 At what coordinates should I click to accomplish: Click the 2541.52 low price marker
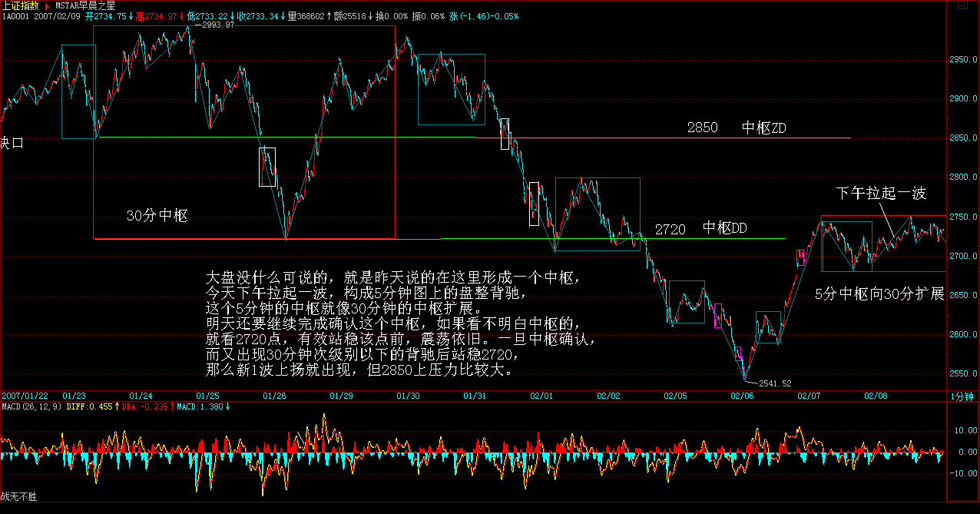click(773, 383)
